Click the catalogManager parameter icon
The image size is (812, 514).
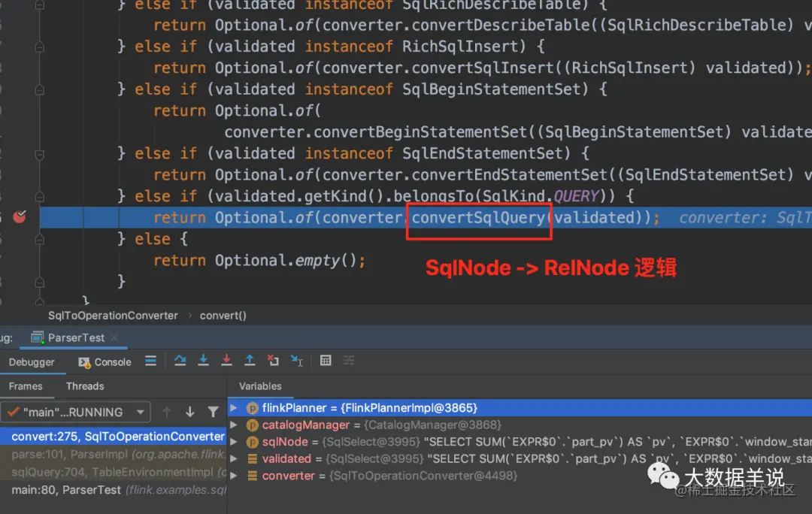coord(252,425)
